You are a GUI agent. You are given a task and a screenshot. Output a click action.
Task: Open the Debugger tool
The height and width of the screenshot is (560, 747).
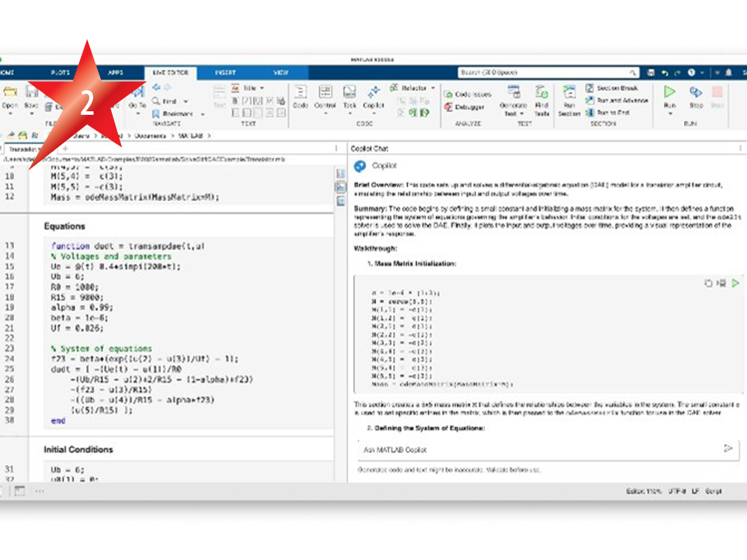[464, 107]
